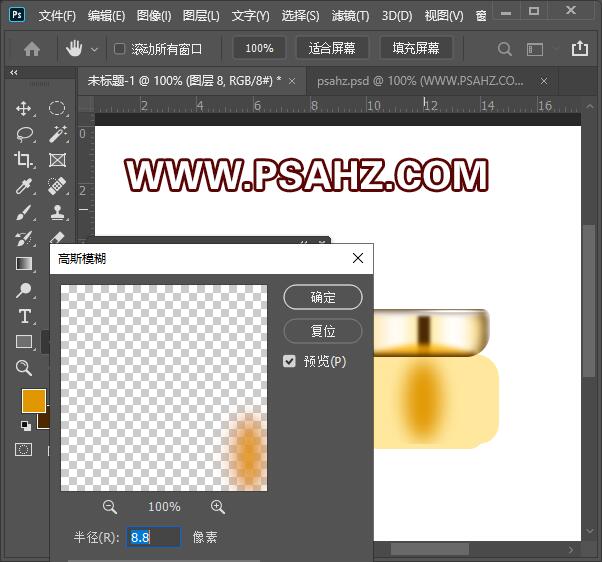Screen dimensions: 602x562
Task: Click the Home icon in options bar
Action: (x=32, y=49)
